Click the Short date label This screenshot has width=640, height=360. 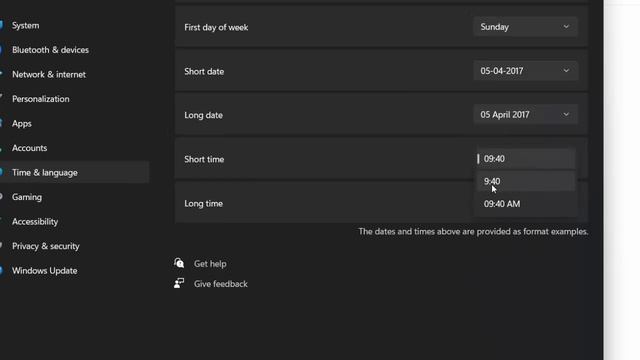(x=204, y=71)
